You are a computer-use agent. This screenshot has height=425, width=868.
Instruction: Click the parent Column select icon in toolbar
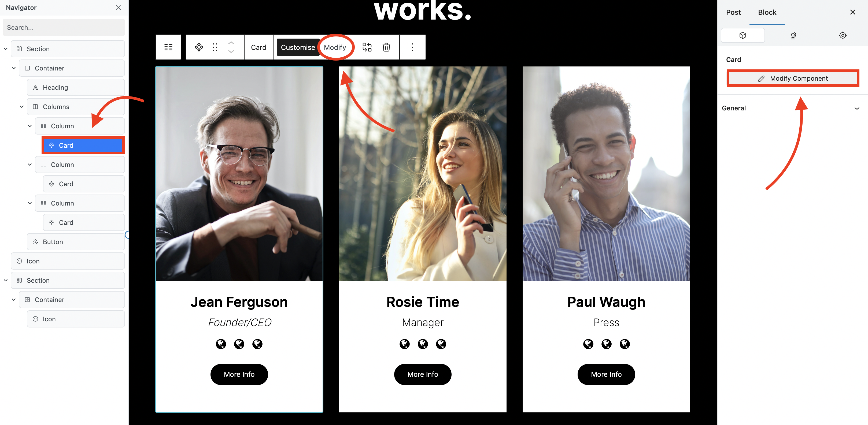tap(168, 47)
